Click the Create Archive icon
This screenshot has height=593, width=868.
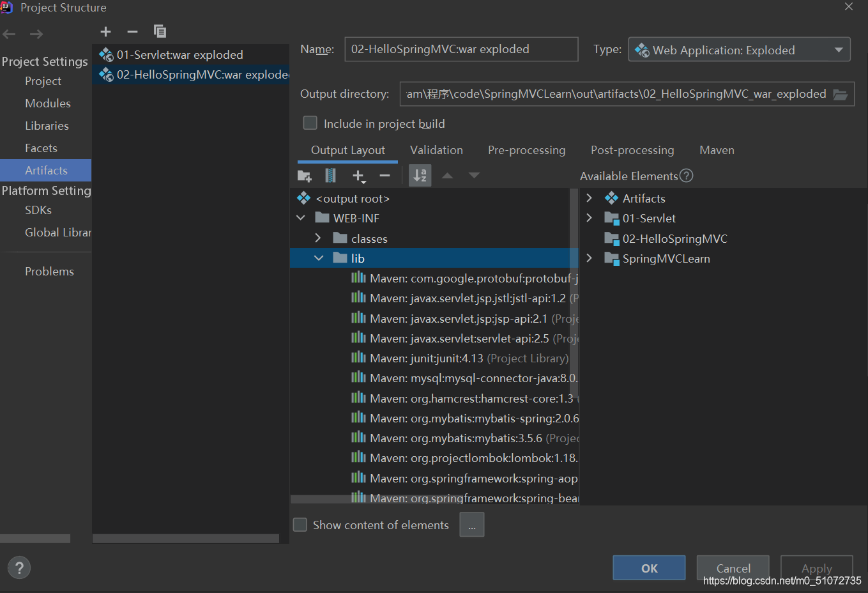pos(330,176)
